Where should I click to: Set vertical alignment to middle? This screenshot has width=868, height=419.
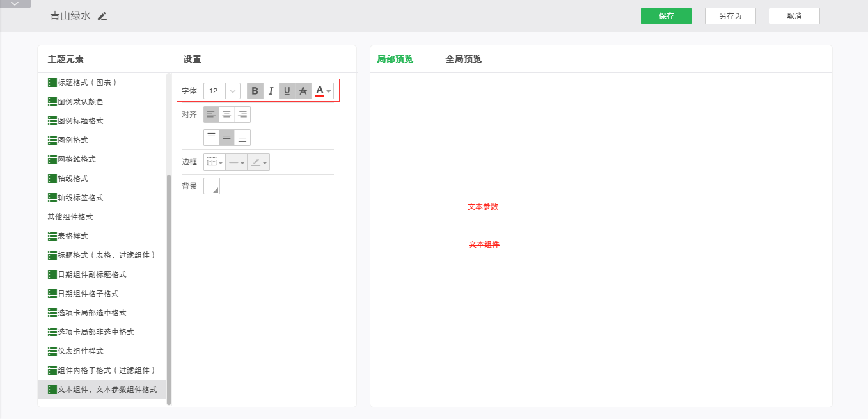226,138
